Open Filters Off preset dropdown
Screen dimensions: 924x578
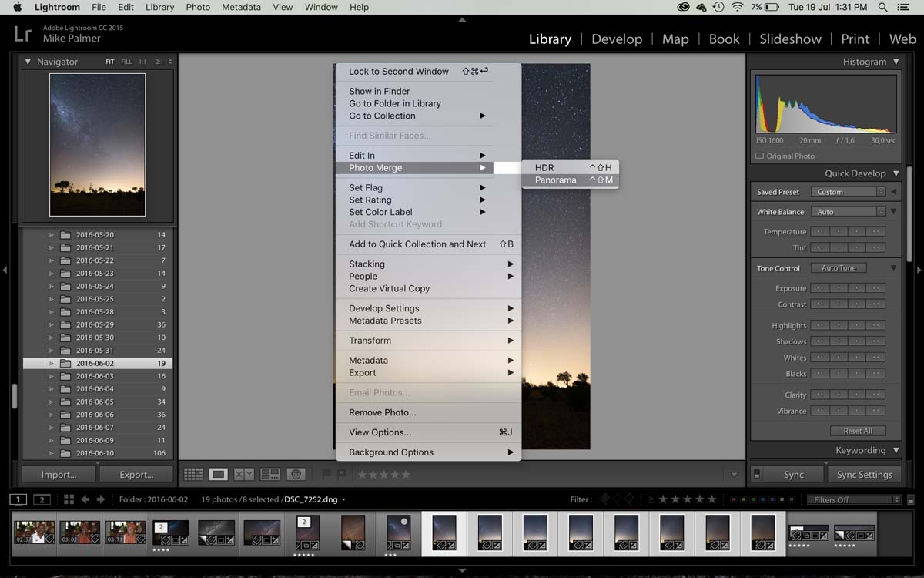[x=855, y=499]
